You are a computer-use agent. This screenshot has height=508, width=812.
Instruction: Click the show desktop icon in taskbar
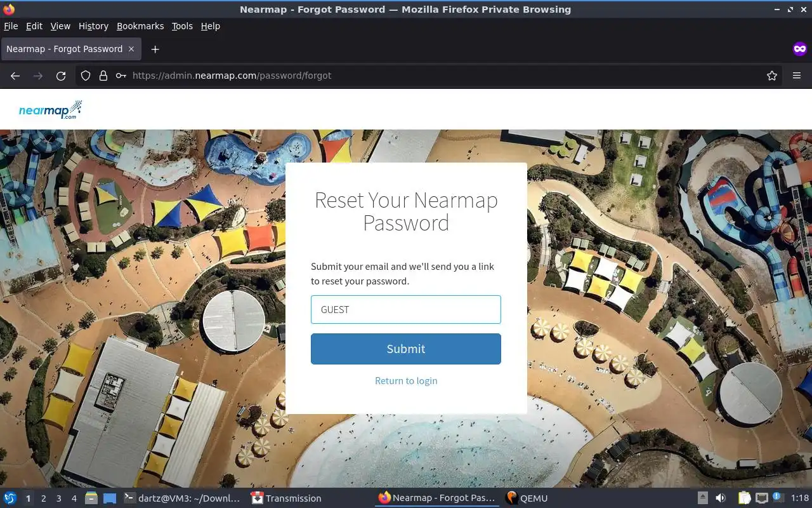coord(110,498)
